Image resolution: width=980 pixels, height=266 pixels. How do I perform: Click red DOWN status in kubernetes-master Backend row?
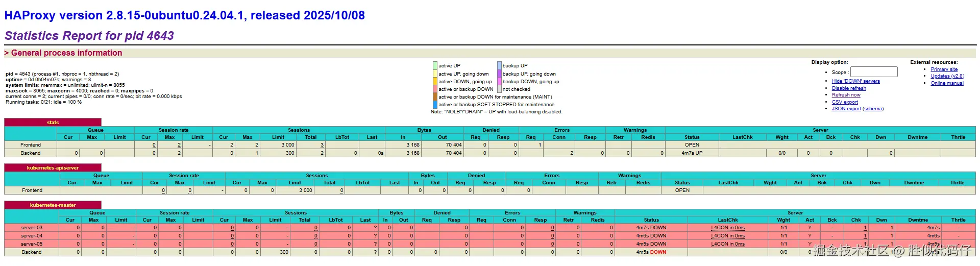[658, 252]
